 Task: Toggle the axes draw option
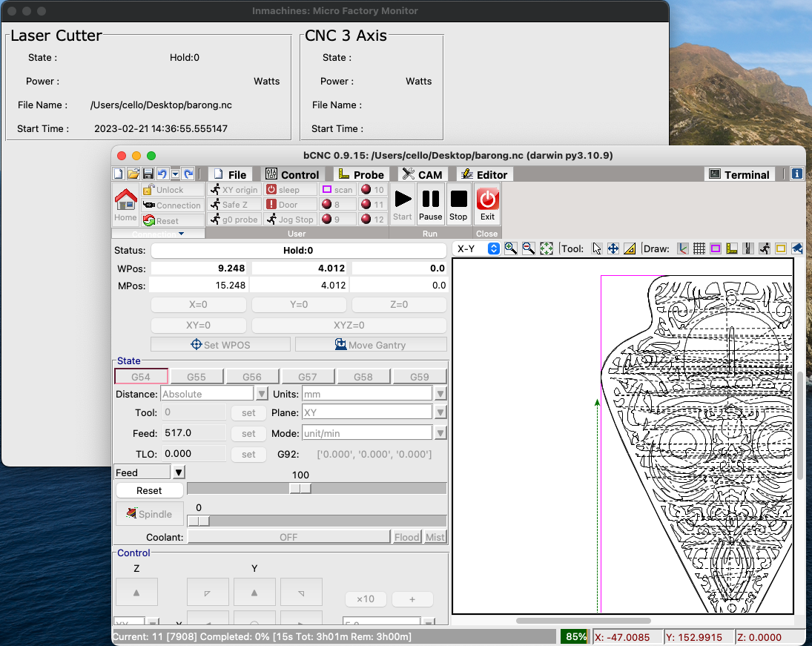click(x=683, y=249)
